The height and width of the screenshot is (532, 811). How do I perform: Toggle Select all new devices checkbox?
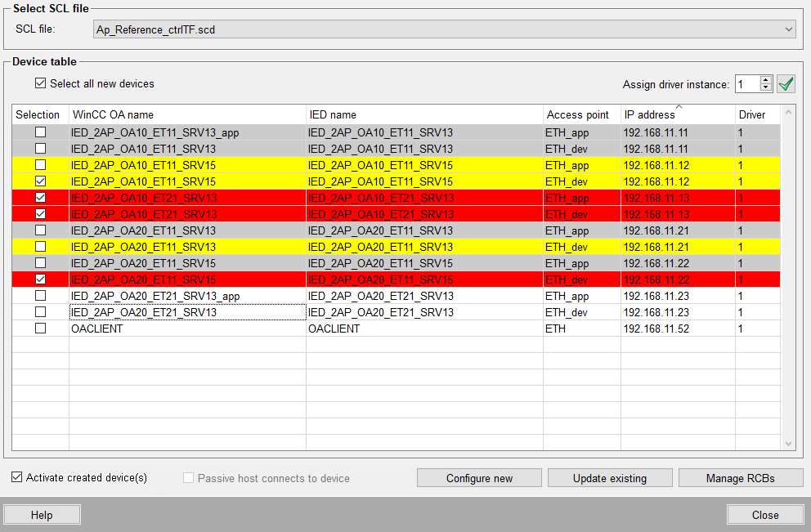[x=41, y=83]
